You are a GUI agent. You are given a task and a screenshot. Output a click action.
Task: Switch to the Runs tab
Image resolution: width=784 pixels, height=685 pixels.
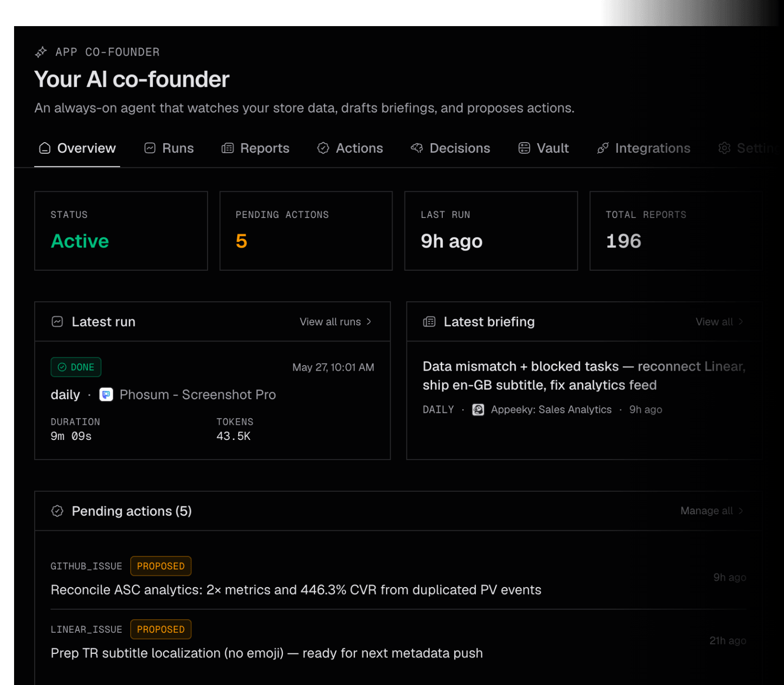(169, 148)
